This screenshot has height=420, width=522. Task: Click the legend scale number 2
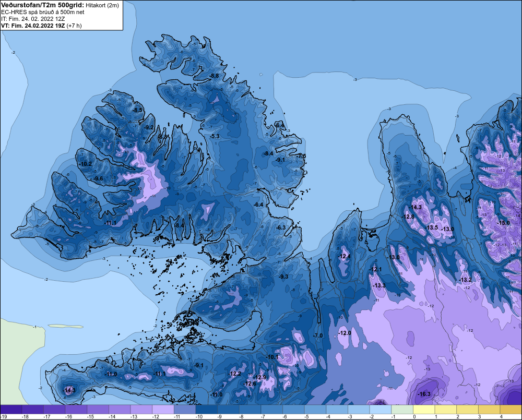(458, 417)
